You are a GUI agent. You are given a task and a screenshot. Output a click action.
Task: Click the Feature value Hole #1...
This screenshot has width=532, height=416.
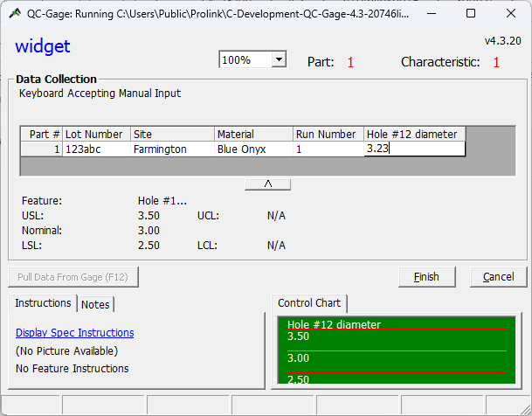[x=162, y=201]
